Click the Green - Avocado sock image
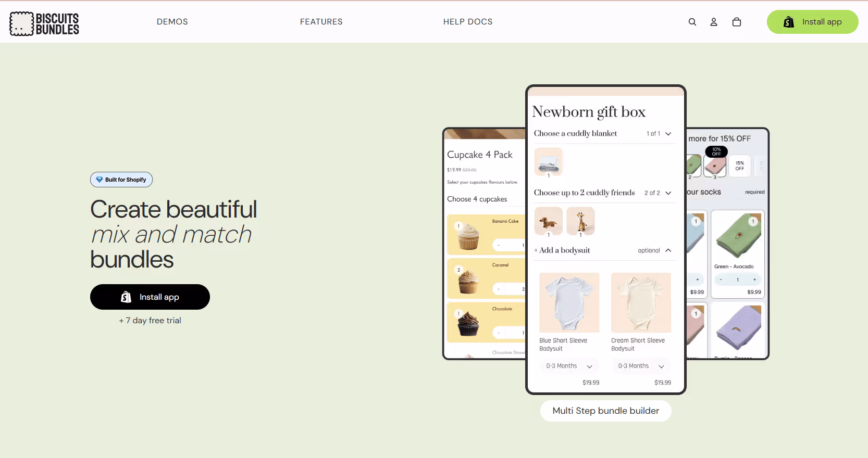The height and width of the screenshot is (458, 868). point(738,236)
